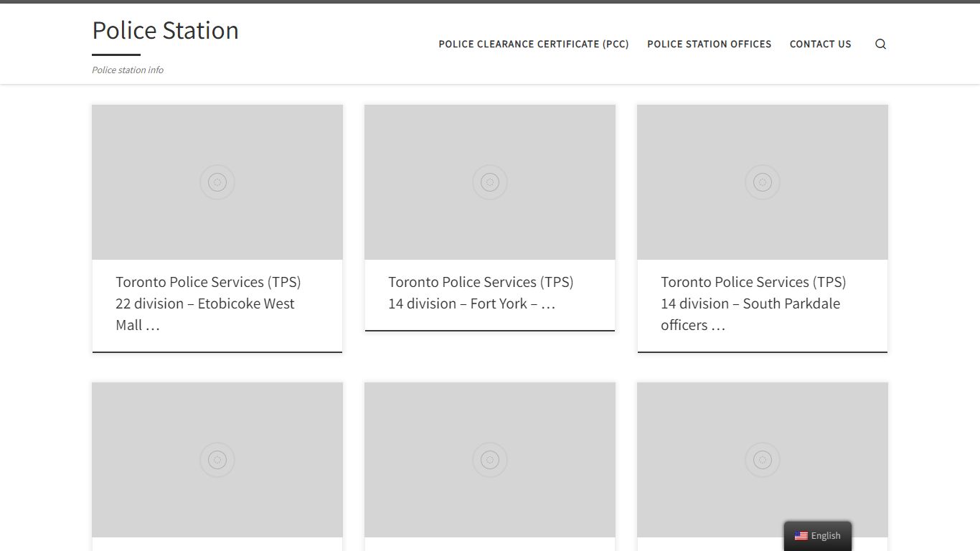Open the search magnifier icon
This screenshot has height=551, width=980.
tap(880, 44)
